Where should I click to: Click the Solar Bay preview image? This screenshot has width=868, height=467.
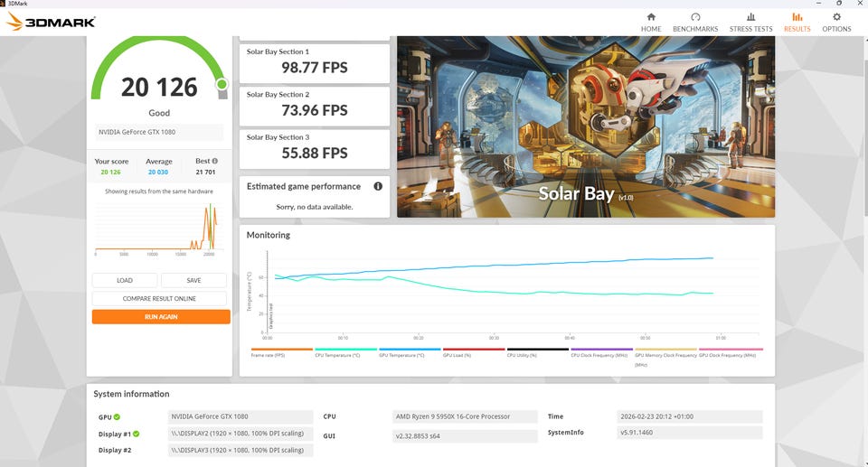586,126
